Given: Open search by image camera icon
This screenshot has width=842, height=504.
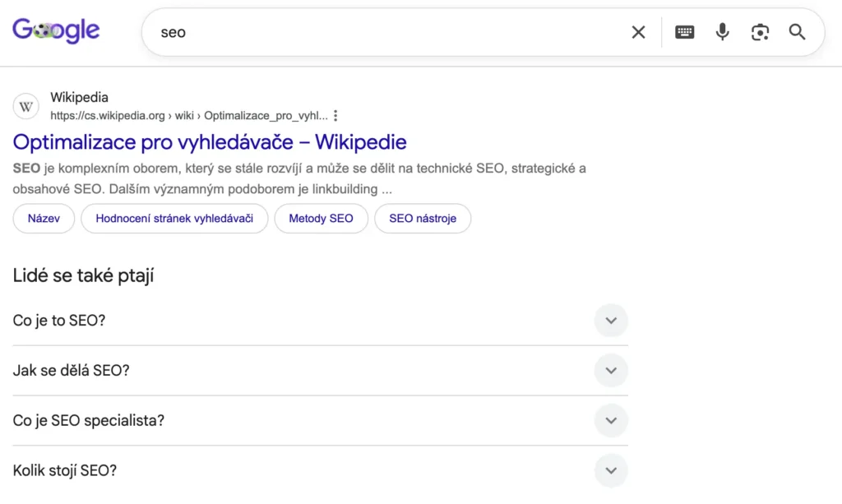Looking at the screenshot, I should [760, 32].
